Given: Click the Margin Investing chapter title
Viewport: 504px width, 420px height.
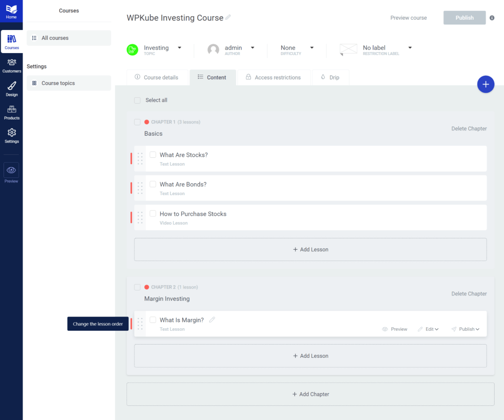Looking at the screenshot, I should [167, 299].
